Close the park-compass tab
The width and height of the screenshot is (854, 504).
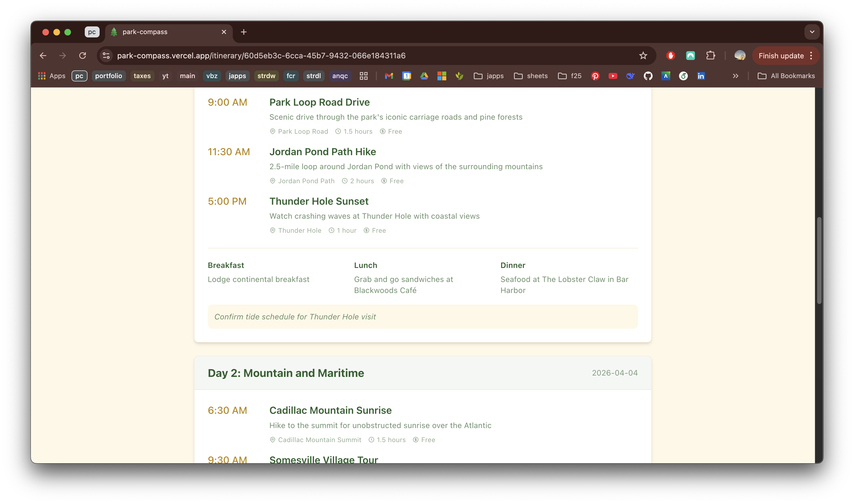[224, 32]
